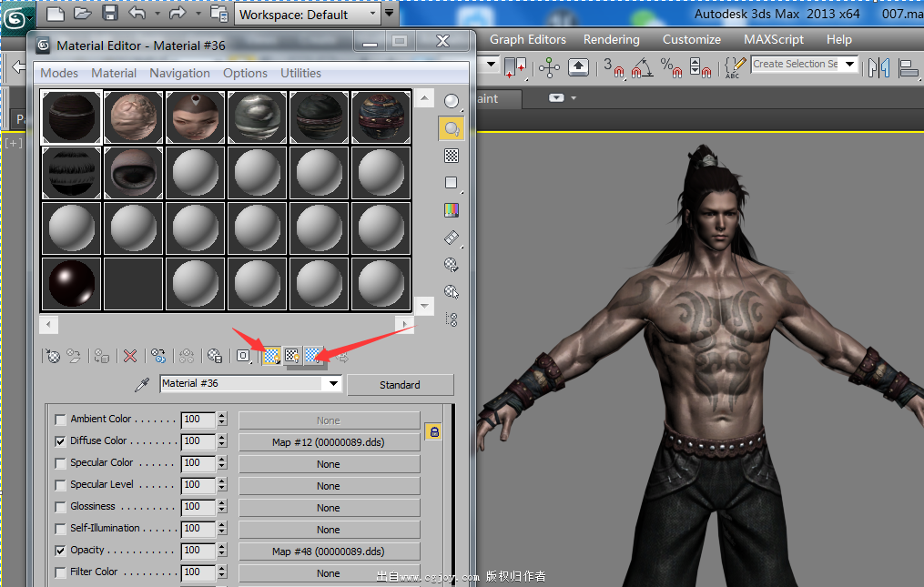
Task: Pick material with the eyedropper icon
Action: coord(142,384)
